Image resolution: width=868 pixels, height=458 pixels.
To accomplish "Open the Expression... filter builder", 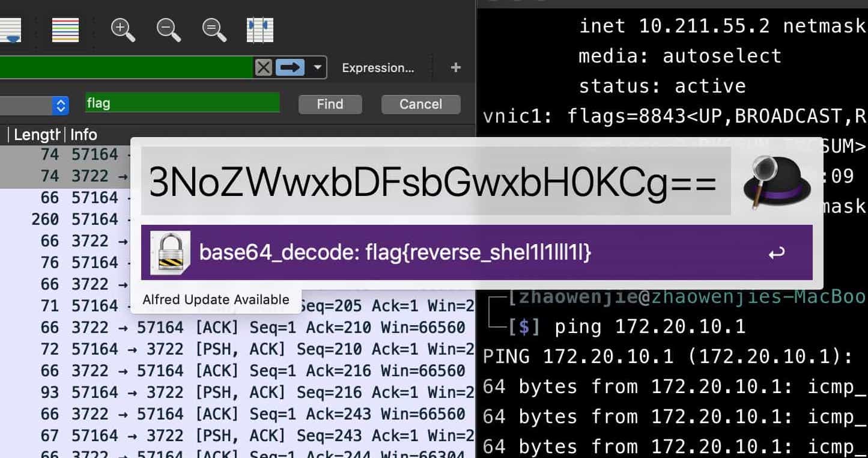I will click(x=378, y=68).
